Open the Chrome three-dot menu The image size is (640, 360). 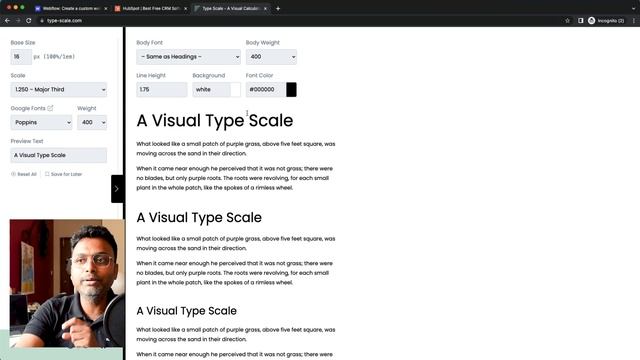coord(634,20)
